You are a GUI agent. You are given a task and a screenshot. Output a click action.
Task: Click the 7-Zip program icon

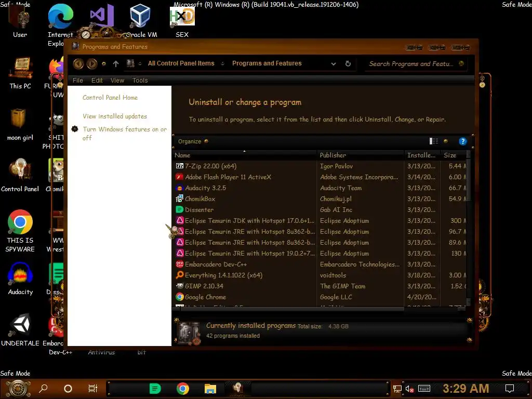(x=179, y=166)
